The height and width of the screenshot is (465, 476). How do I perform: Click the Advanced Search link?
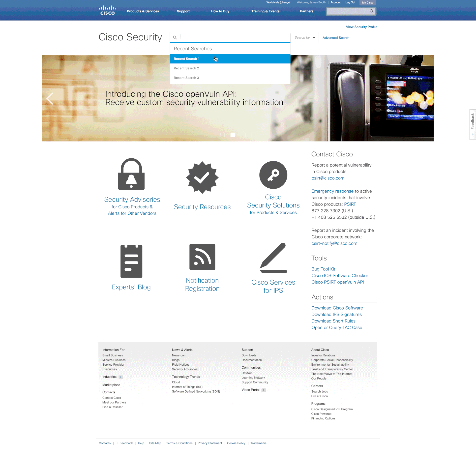[336, 38]
